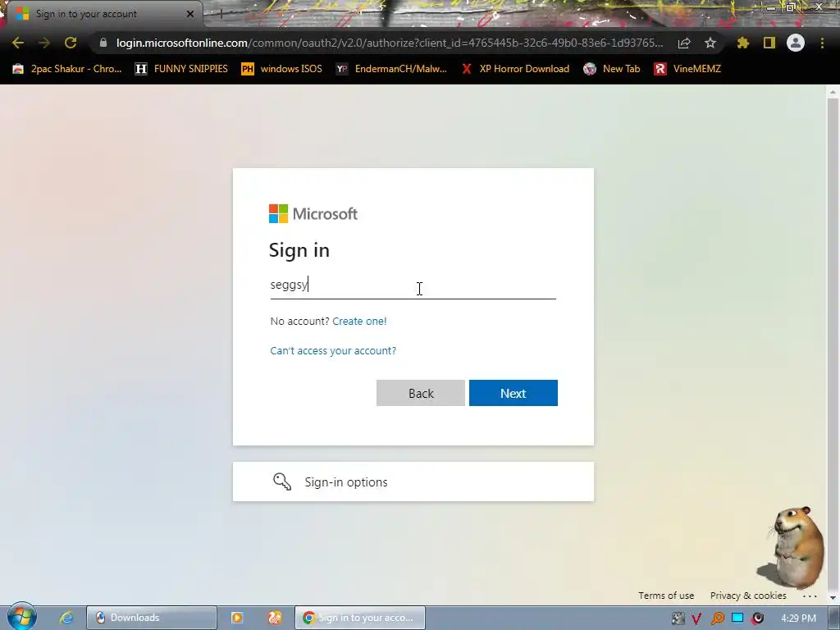Viewport: 840px width, 630px height.
Task: Open the VineMEMZ bookmark
Action: click(687, 69)
